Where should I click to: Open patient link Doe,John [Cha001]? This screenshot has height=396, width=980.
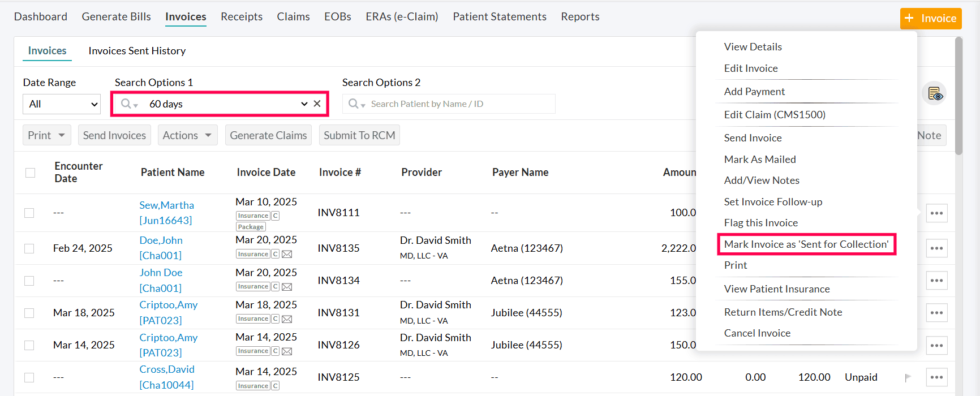tap(161, 248)
